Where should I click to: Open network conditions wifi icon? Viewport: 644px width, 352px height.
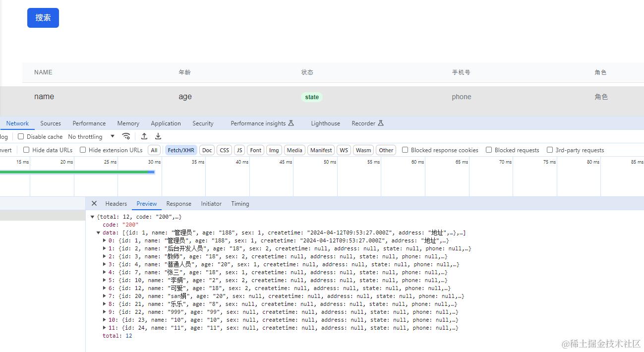126,136
